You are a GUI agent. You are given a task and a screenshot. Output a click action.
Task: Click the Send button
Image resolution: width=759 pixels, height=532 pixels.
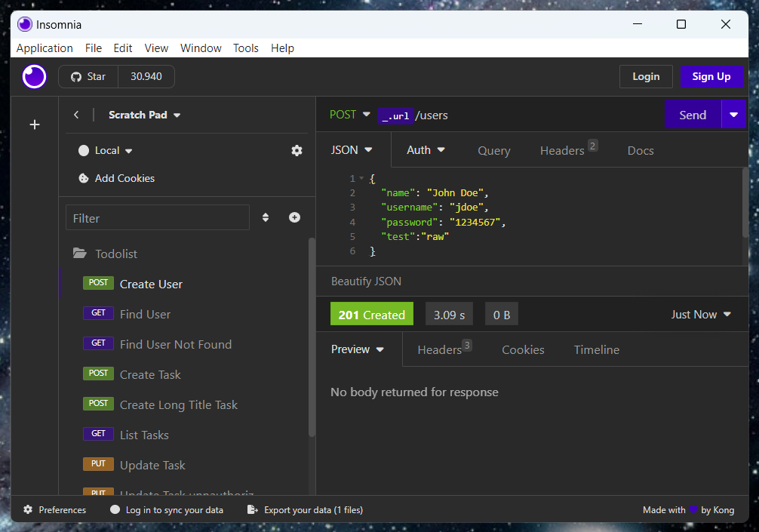(693, 115)
